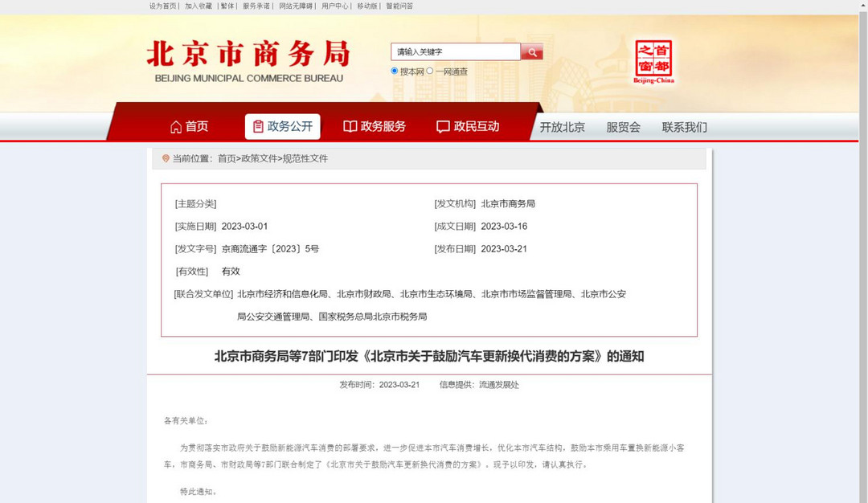Click the 成文日期 value 2023-03-16

click(x=504, y=227)
